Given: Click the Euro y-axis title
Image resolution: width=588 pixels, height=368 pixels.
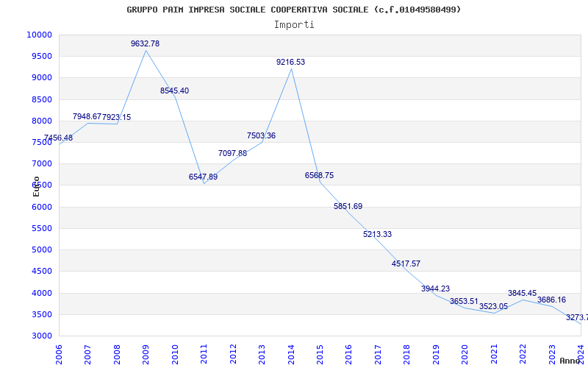Looking at the screenshot, I should (36, 186).
